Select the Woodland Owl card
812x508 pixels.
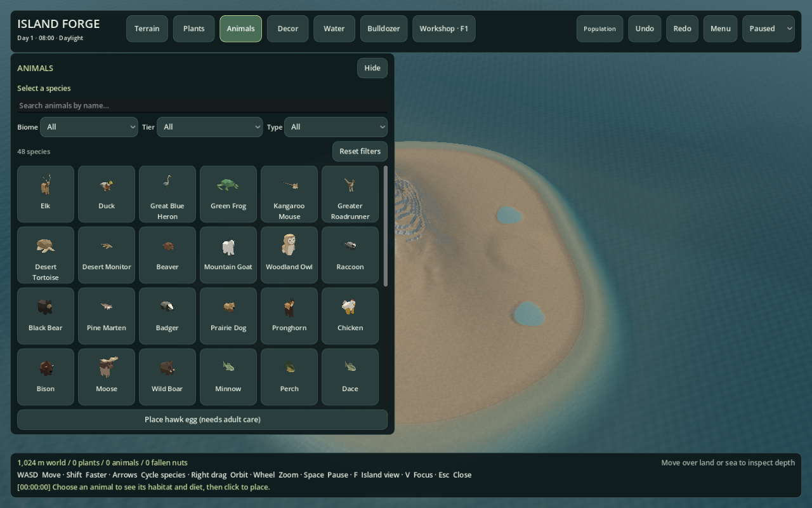[x=289, y=255]
